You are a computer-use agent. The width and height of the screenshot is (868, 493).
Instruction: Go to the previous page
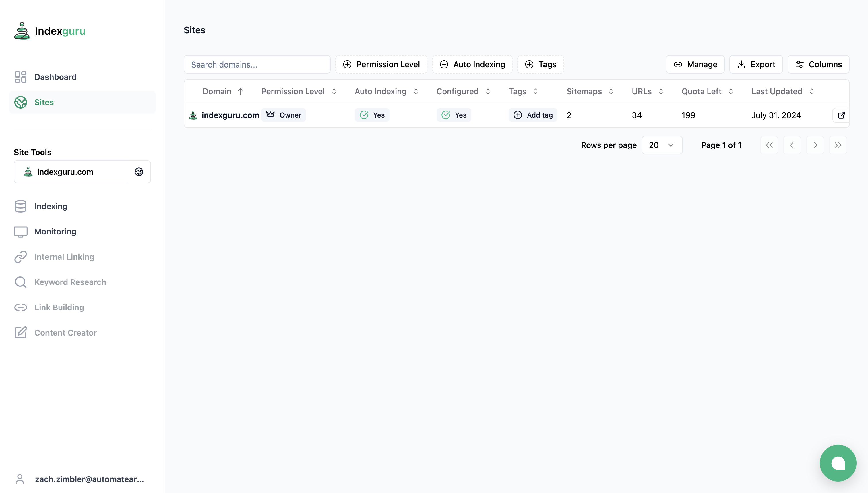click(792, 145)
